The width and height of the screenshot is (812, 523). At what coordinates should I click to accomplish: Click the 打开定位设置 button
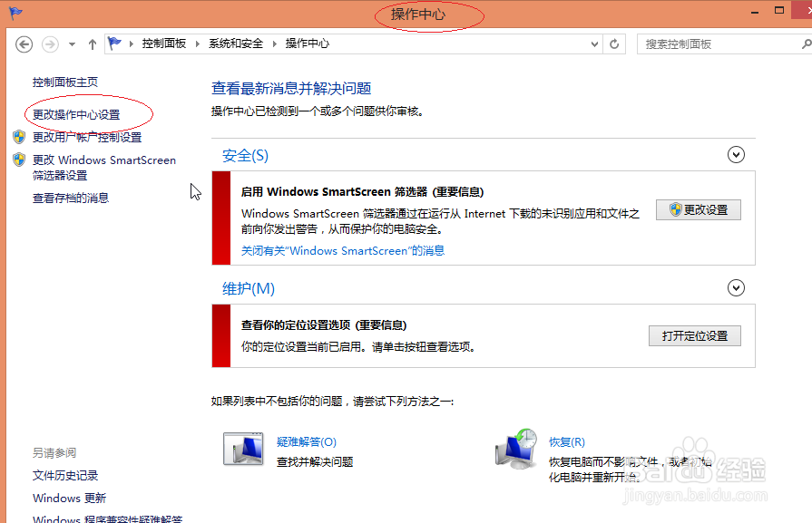click(694, 335)
